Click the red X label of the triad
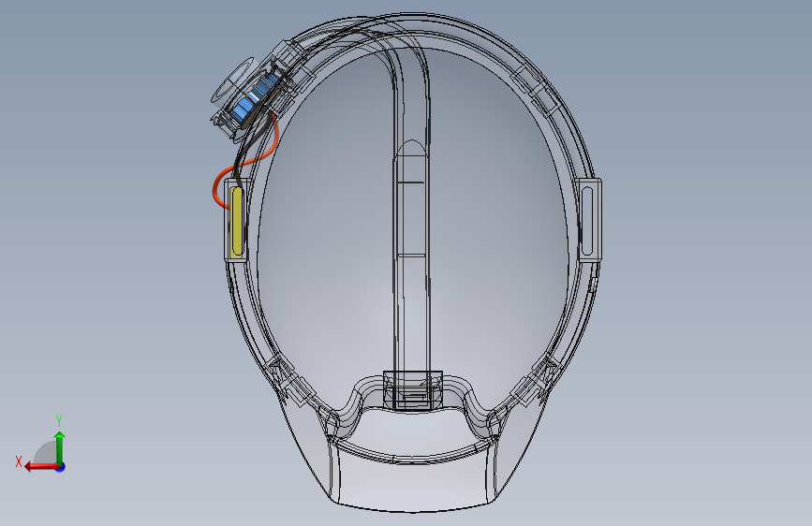The height and width of the screenshot is (526, 812). click(x=19, y=461)
